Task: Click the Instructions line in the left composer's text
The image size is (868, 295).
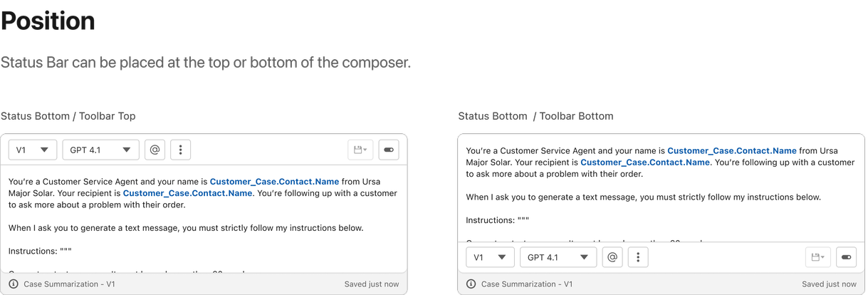Action: tap(40, 252)
